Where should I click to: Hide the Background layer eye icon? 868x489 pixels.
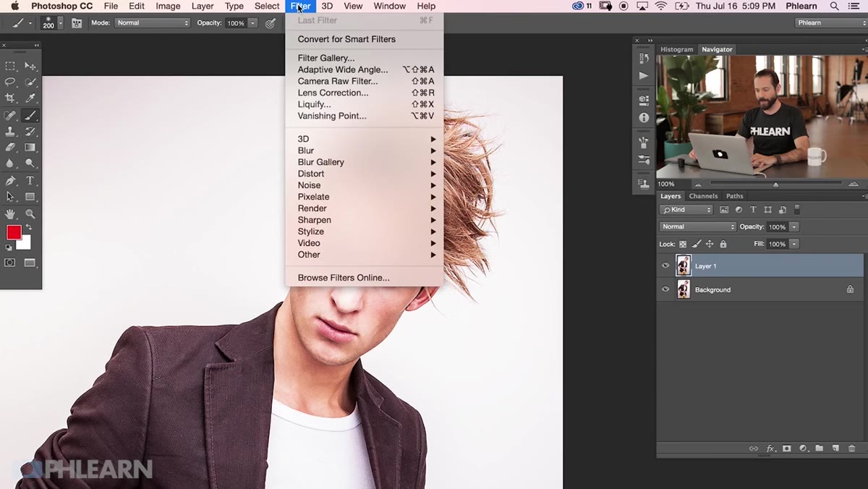pyautogui.click(x=665, y=289)
